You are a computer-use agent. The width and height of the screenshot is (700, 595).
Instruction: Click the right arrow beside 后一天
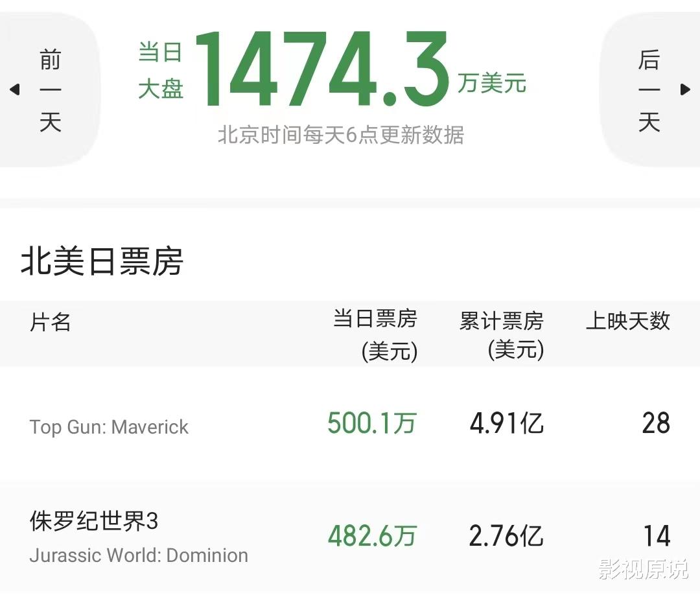click(x=685, y=89)
